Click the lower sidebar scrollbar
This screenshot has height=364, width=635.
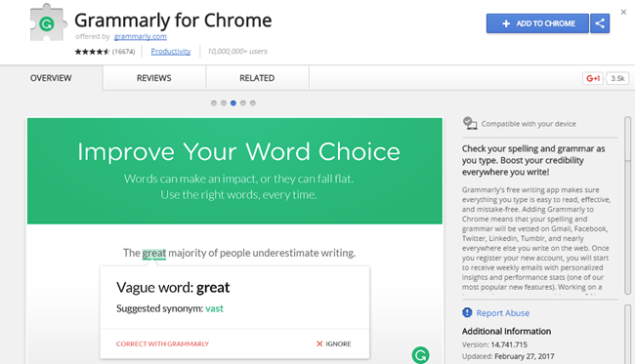(x=628, y=334)
